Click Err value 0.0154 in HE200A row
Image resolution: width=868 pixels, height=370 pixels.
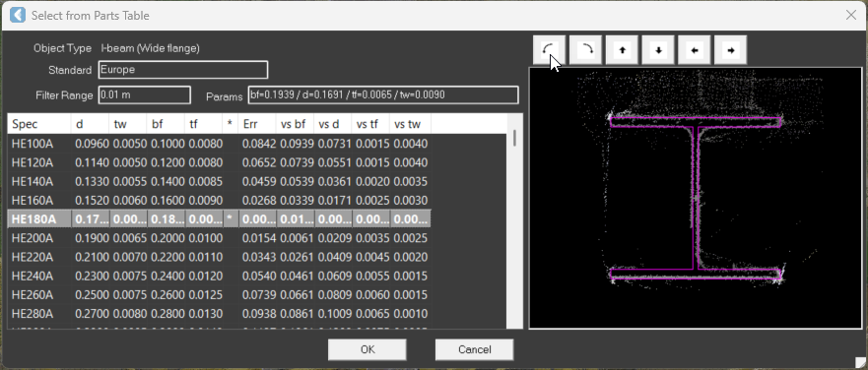point(258,238)
